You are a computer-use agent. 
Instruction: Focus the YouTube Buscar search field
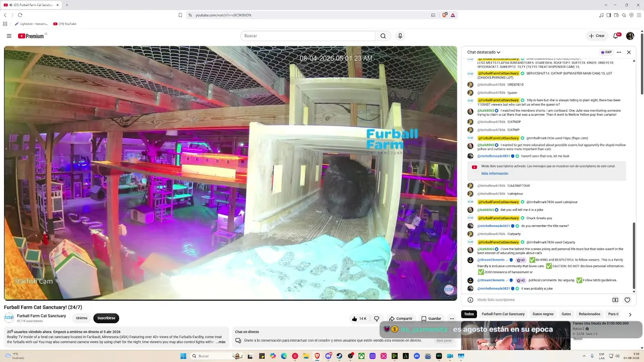(x=307, y=36)
